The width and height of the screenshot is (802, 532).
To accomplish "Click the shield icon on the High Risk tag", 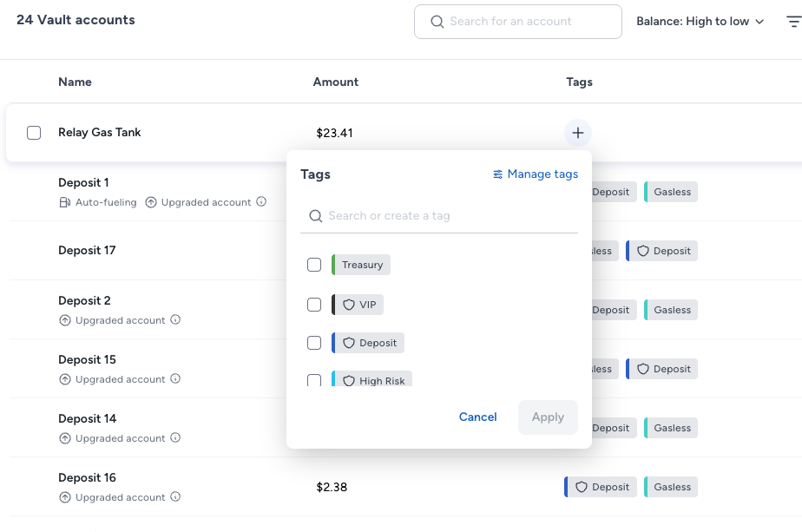I will (349, 381).
